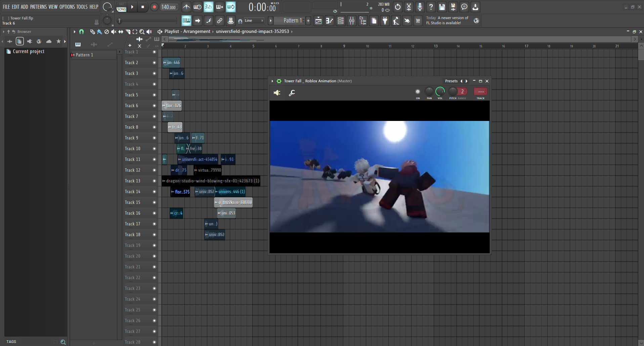Open the plugin window options arrow
This screenshot has height=346, width=644.
[x=272, y=81]
